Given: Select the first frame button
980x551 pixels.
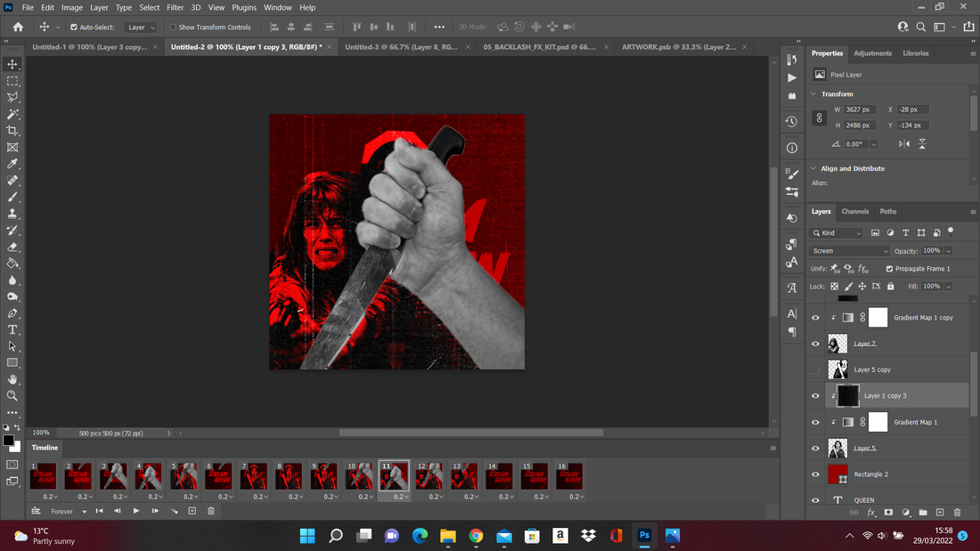Looking at the screenshot, I should point(99,511).
